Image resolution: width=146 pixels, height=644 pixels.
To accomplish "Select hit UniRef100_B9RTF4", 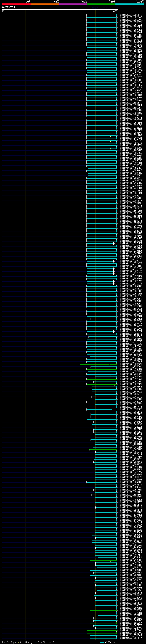I will coord(131,105).
